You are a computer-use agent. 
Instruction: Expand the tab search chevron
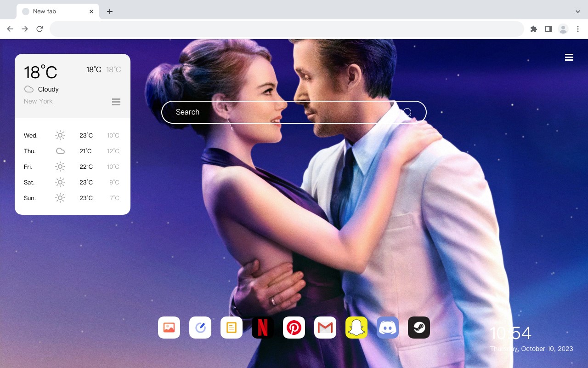578,11
